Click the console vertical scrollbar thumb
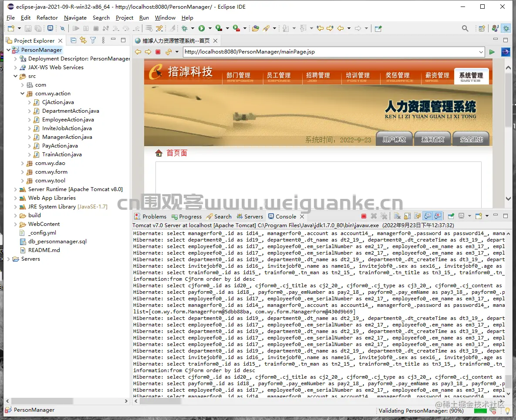The height and width of the screenshot is (420, 516). tap(509, 381)
